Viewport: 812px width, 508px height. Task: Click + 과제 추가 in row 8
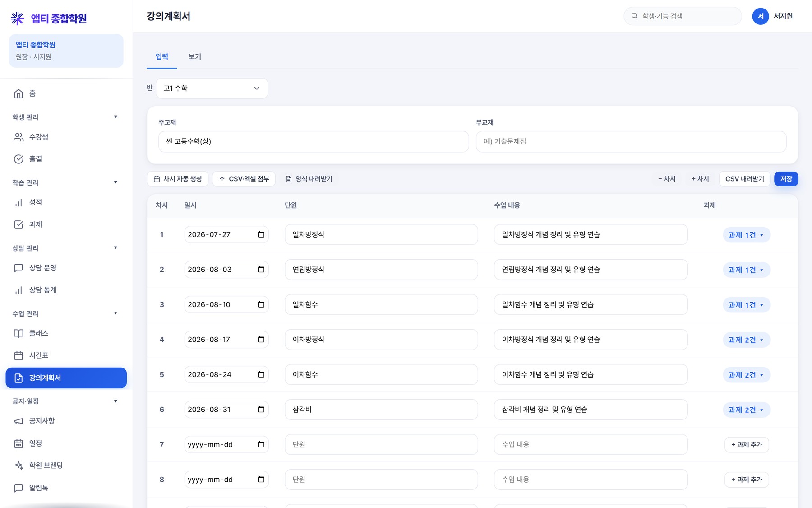tap(747, 480)
